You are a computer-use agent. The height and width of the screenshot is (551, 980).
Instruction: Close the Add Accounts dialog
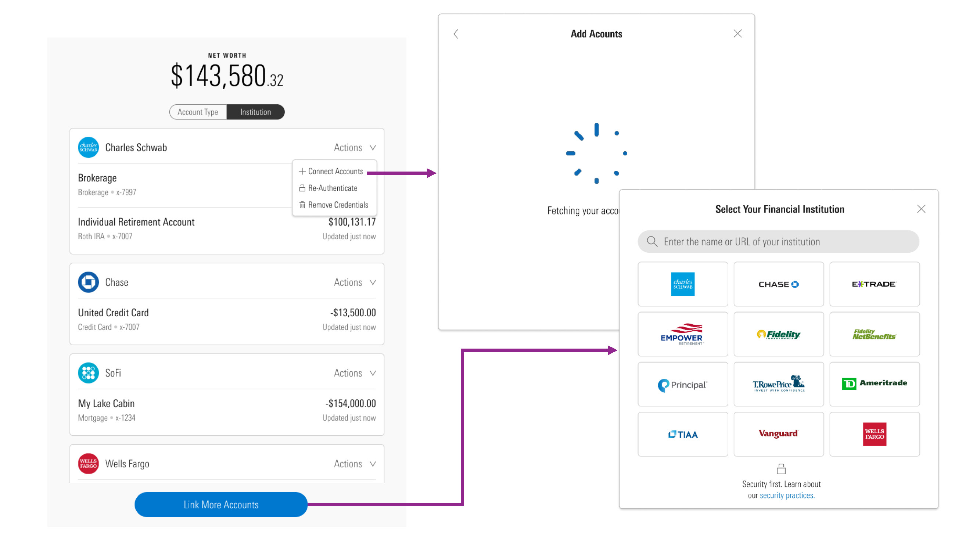coord(737,34)
